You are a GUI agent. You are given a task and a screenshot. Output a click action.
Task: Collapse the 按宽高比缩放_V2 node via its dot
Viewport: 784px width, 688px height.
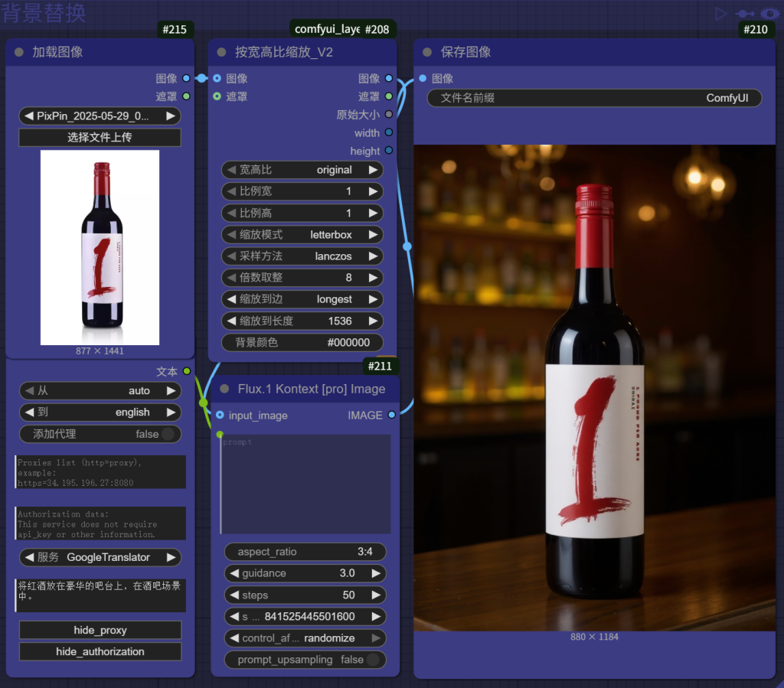click(222, 53)
